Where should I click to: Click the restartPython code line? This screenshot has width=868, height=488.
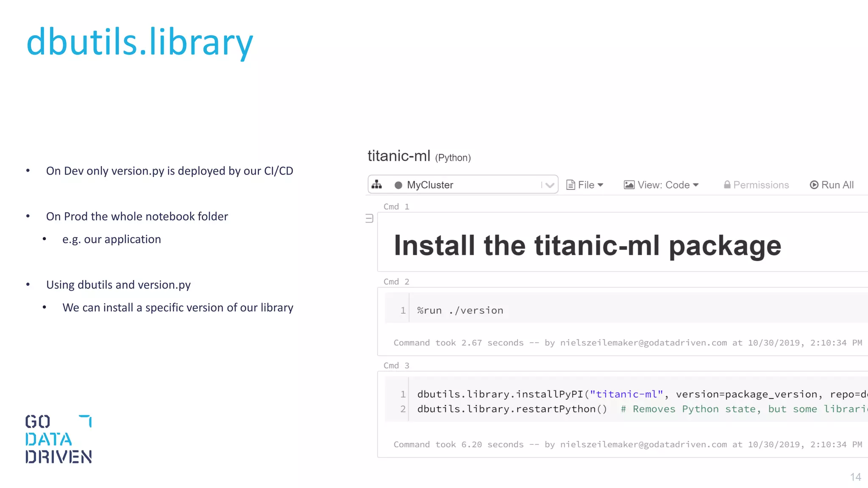coord(643,409)
